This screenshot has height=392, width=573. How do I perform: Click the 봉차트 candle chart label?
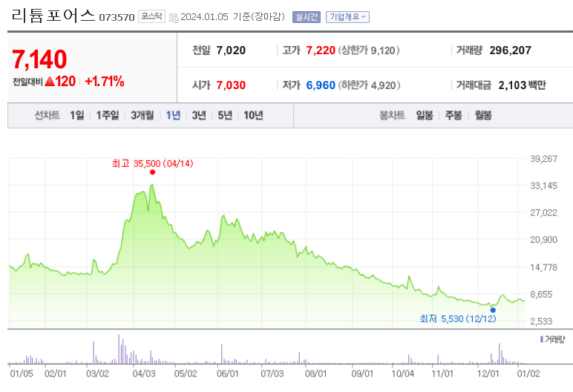(x=392, y=116)
